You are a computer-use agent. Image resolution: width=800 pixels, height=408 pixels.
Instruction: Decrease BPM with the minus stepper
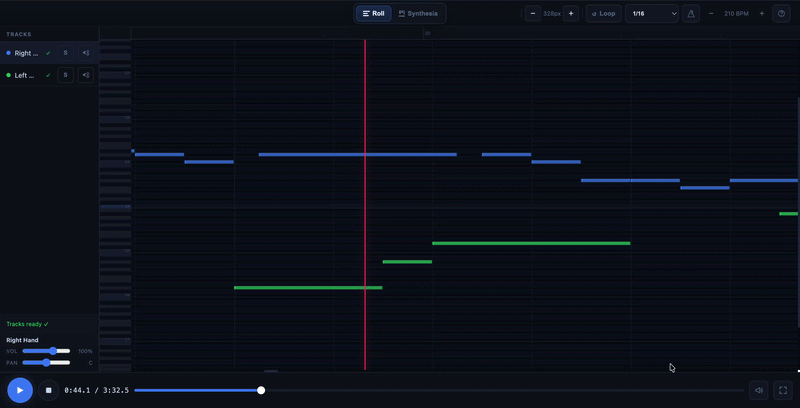[711, 14]
